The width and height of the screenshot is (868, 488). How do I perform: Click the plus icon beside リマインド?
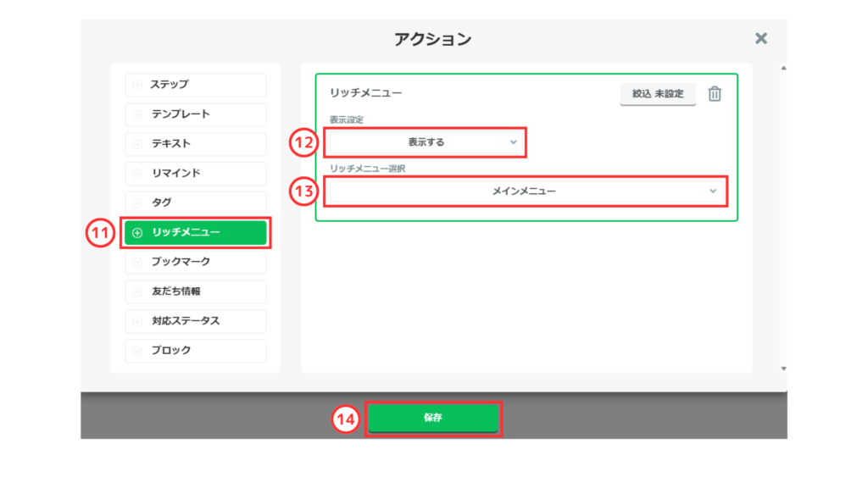[137, 174]
